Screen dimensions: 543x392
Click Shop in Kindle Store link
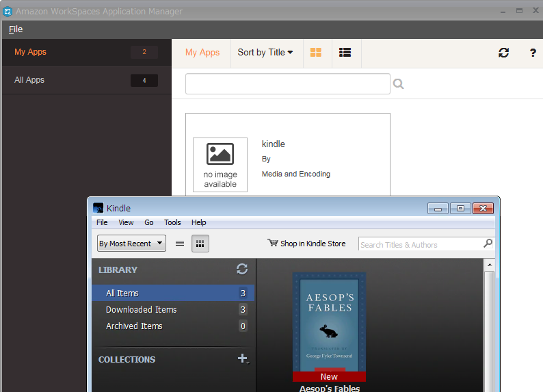click(313, 244)
